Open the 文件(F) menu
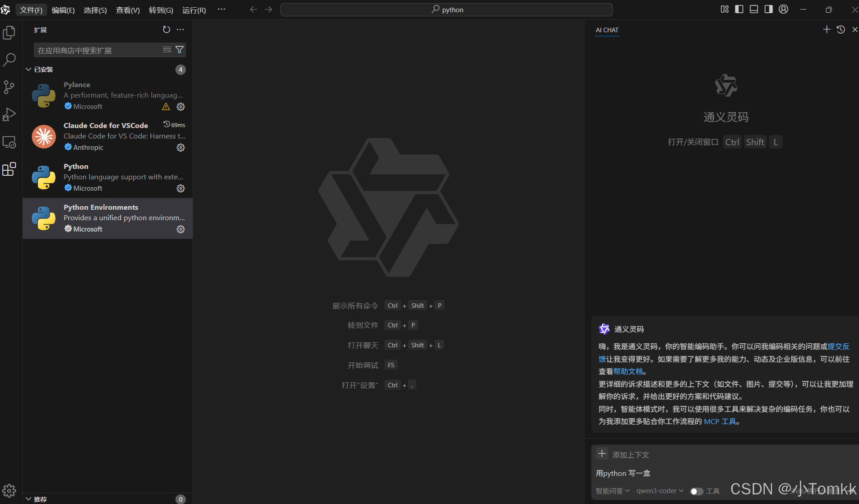This screenshot has height=504, width=859. (31, 10)
